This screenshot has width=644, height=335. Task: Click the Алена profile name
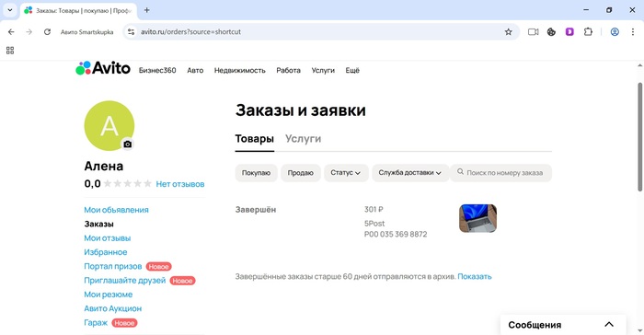pos(103,166)
